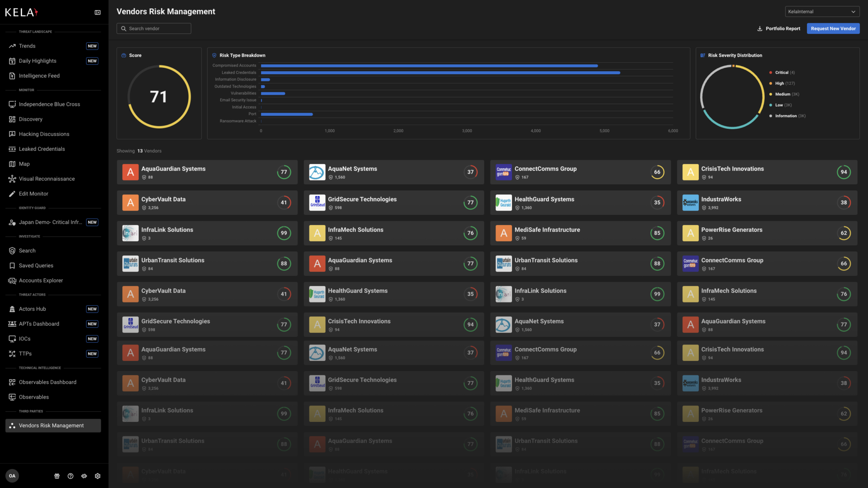Viewport: 868px width, 488px height.
Task: Select the Visual Reconnaissance tool
Action: (47, 178)
